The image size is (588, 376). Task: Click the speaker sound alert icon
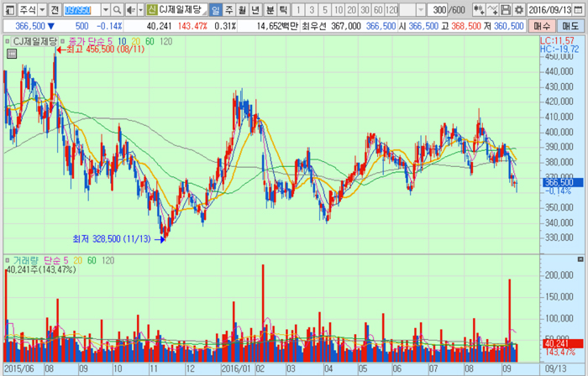130,10
